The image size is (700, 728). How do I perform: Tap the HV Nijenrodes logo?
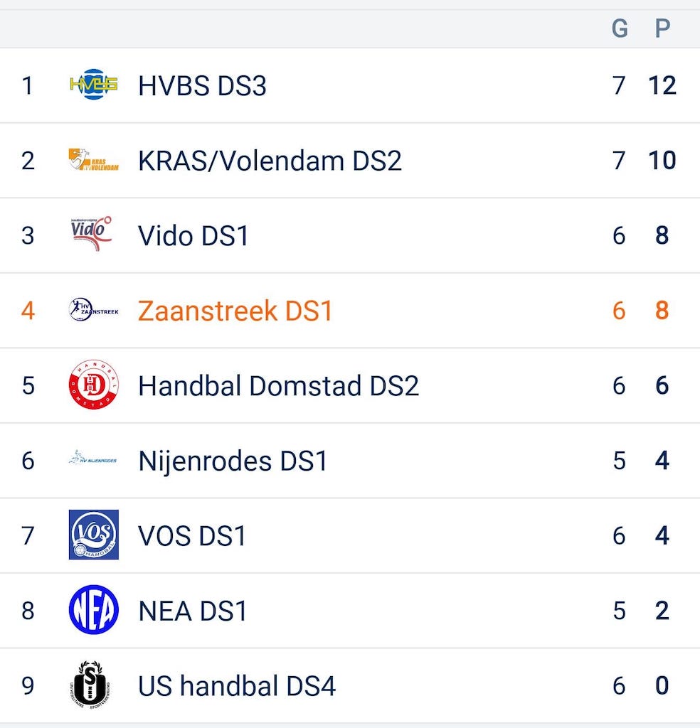(93, 460)
